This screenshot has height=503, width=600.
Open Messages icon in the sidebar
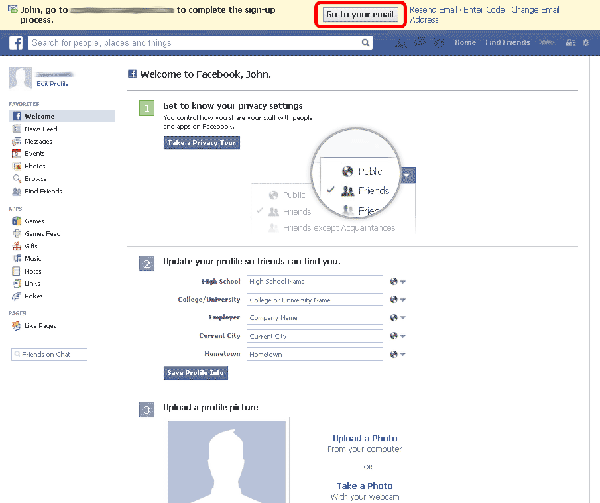[16, 141]
